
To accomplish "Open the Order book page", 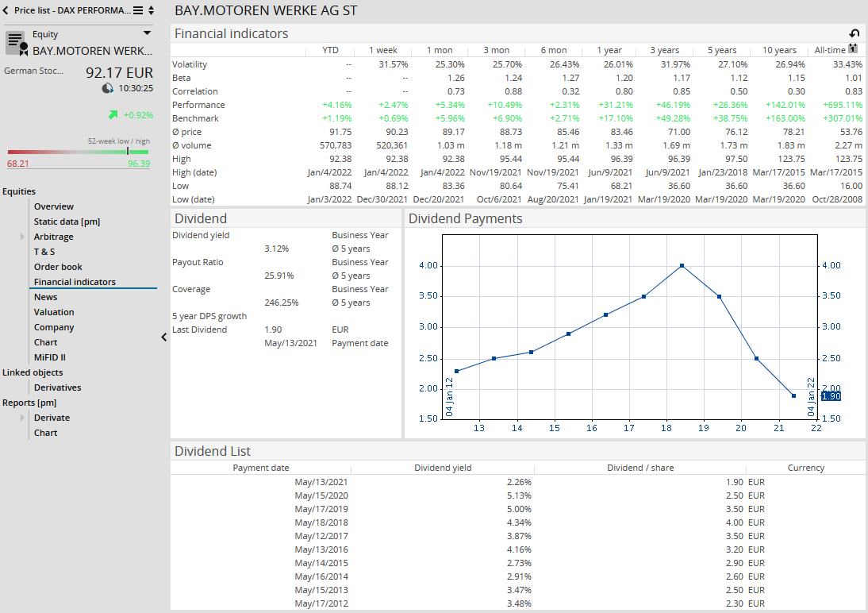I will 58,267.
